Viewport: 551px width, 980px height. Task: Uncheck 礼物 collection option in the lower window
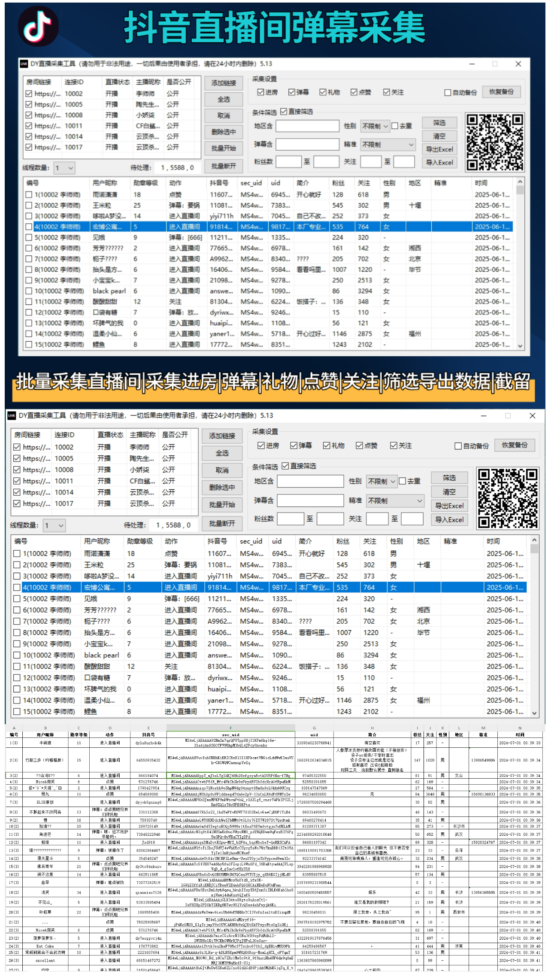click(x=327, y=446)
